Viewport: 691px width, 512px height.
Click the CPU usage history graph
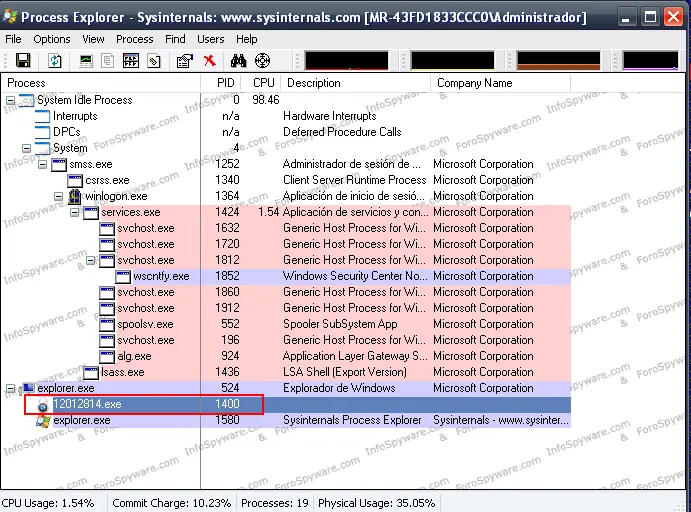[x=347, y=61]
